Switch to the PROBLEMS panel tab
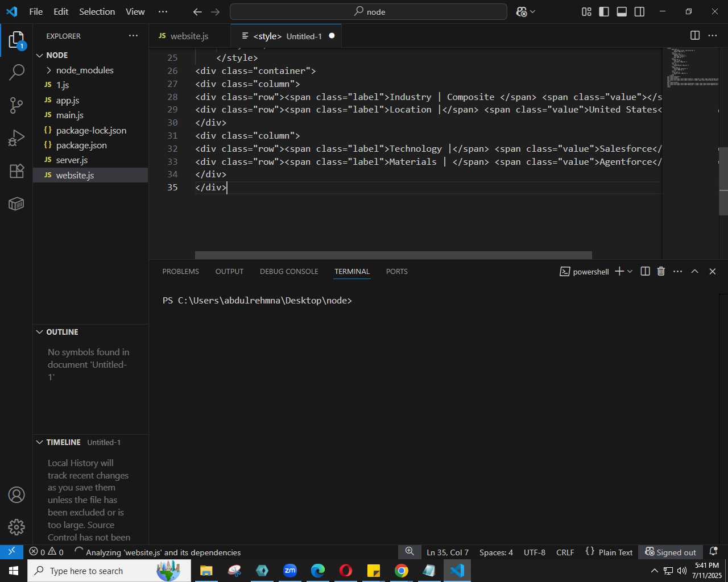Screen dimensions: 728x582 [181, 272]
